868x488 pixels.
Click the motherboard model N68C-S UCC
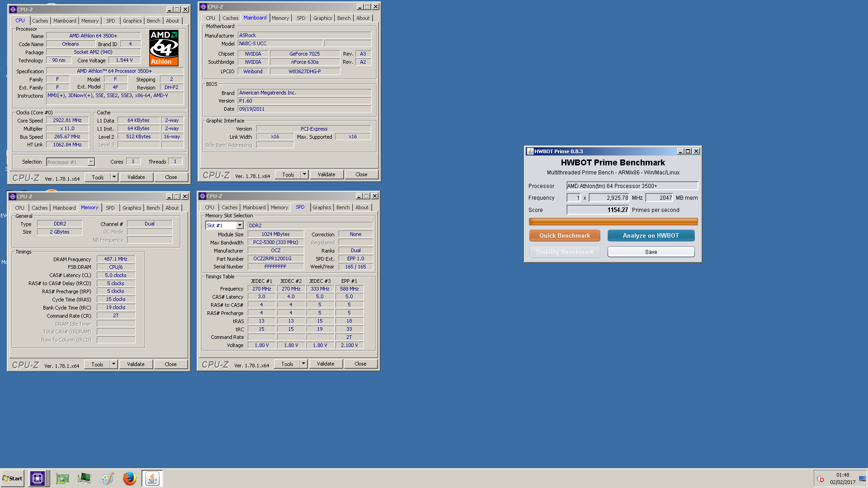pyautogui.click(x=280, y=43)
